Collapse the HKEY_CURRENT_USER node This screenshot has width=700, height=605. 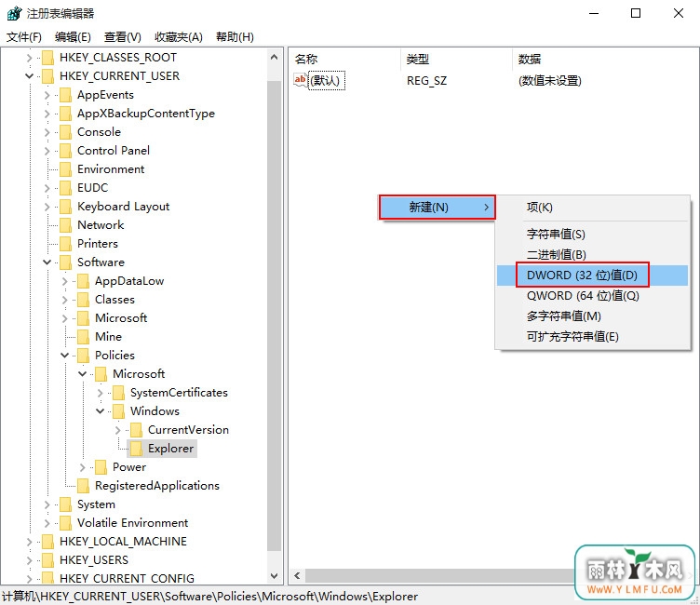pos(29,76)
